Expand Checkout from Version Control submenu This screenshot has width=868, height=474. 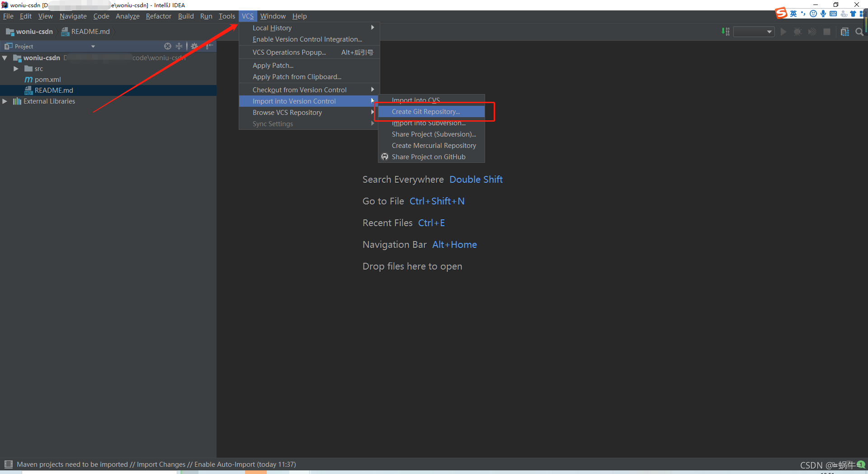tap(309, 90)
